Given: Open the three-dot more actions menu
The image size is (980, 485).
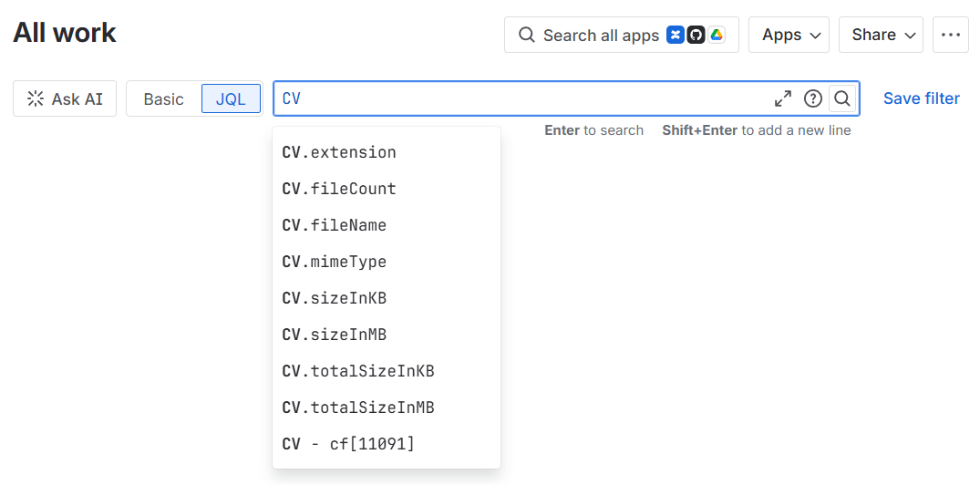Looking at the screenshot, I should tap(951, 35).
